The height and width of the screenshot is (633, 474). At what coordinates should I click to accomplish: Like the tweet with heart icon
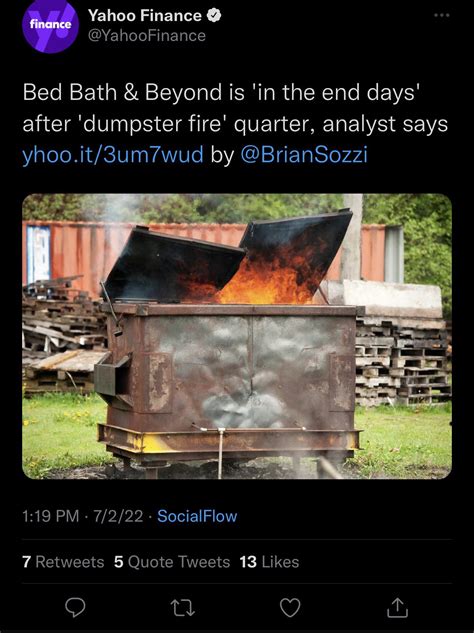290,608
